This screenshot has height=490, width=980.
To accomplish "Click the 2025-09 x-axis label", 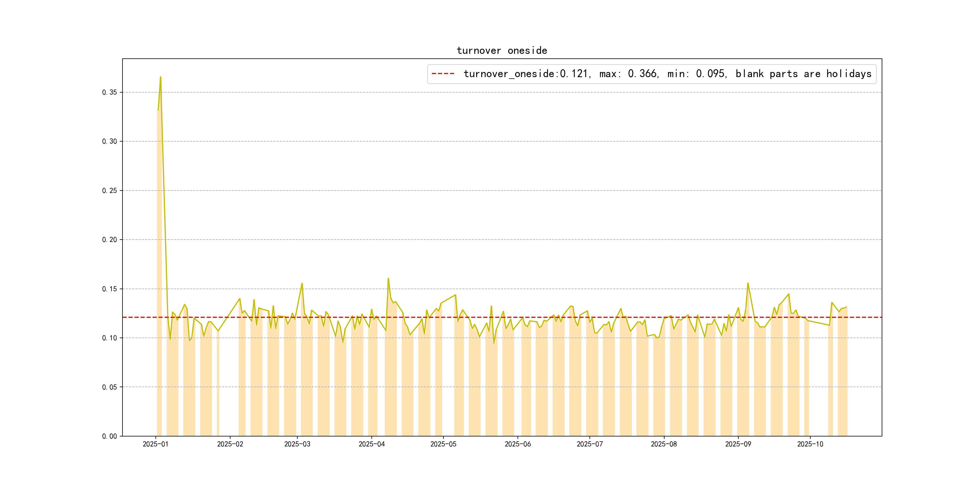I will [738, 444].
